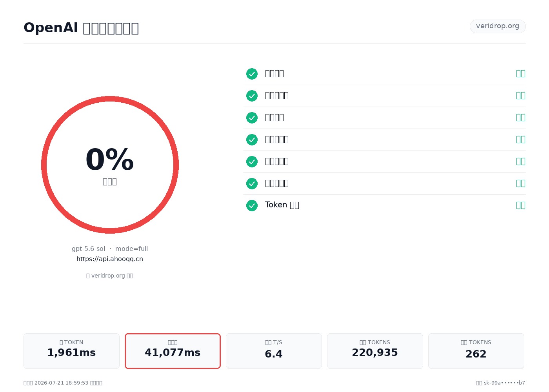Select the fourth check row's green checkmark icon
The height and width of the screenshot is (392, 549).
point(252,140)
